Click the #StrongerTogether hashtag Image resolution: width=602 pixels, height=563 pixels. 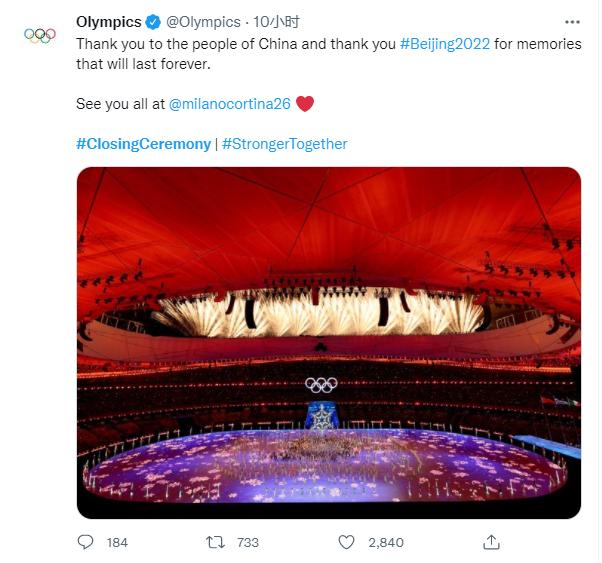284,143
